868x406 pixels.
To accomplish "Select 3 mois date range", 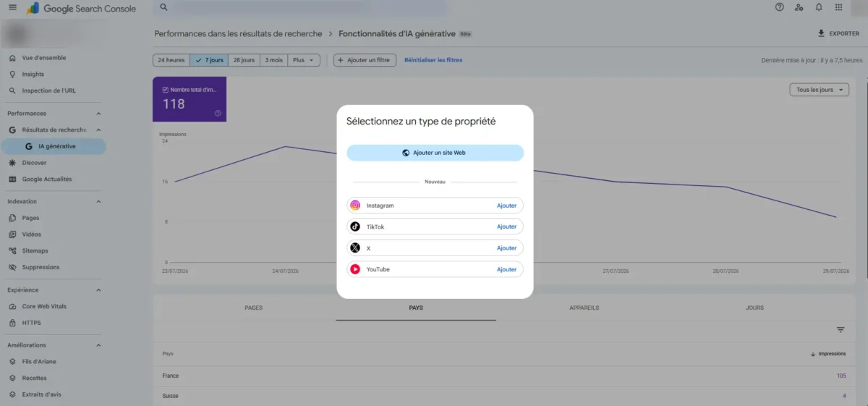I will [x=273, y=60].
